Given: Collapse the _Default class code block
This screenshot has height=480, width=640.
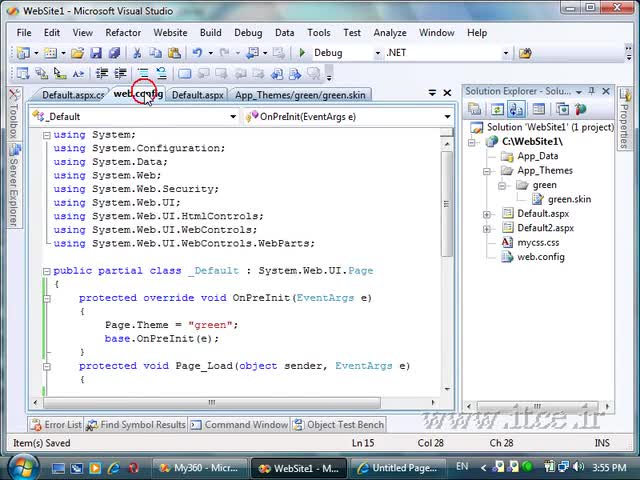Looking at the screenshot, I should (47, 271).
